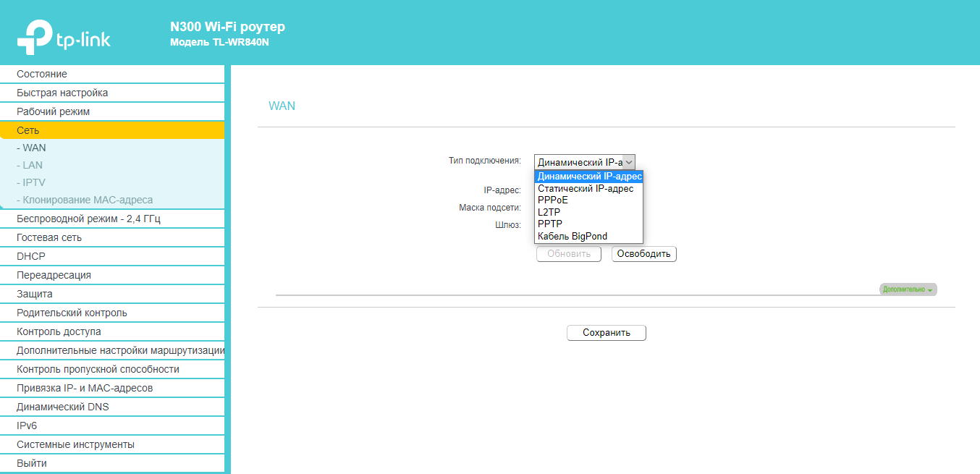This screenshot has height=474, width=980.
Task: Navigate to the DHCP section
Action: click(30, 257)
